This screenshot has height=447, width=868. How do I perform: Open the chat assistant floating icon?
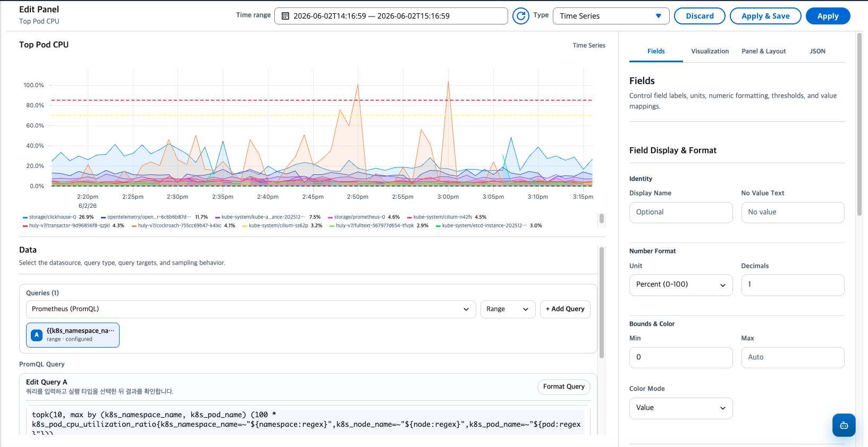(844, 425)
